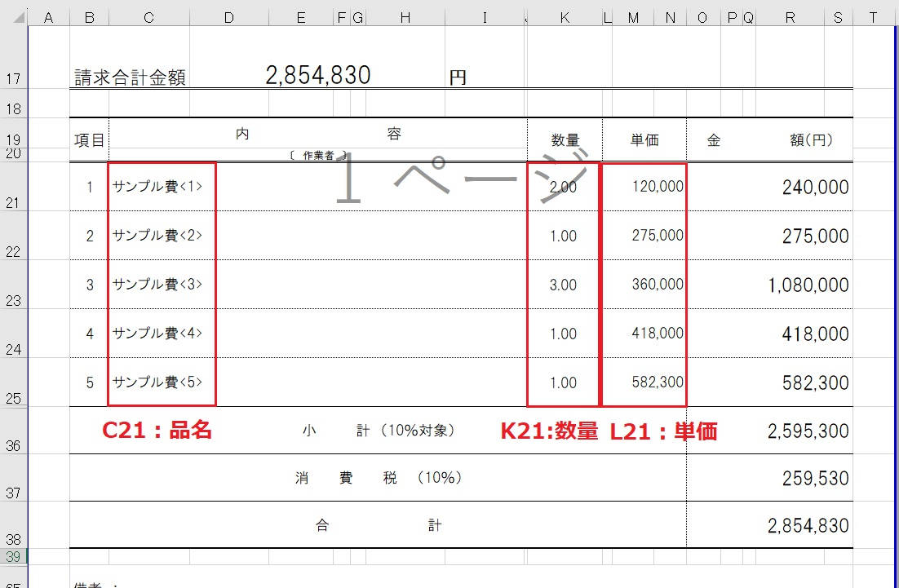Click the 数量 column heading cell
The width and height of the screenshot is (899, 588).
[565, 140]
